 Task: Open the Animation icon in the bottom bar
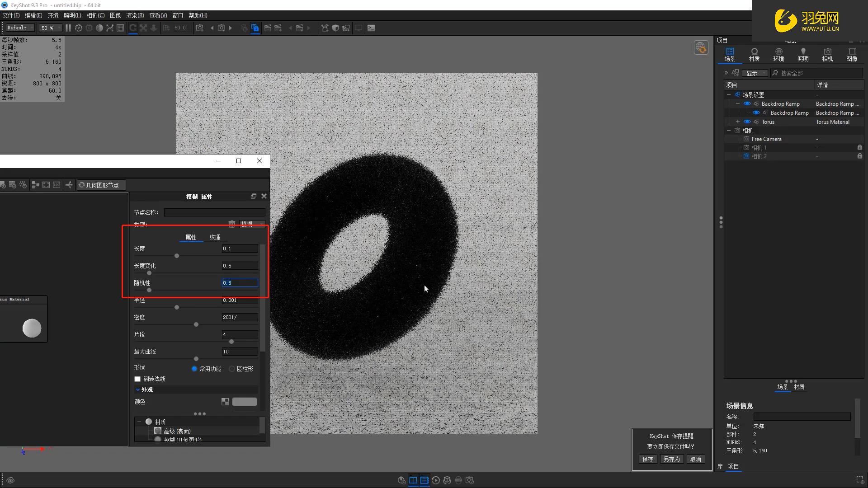click(x=436, y=480)
